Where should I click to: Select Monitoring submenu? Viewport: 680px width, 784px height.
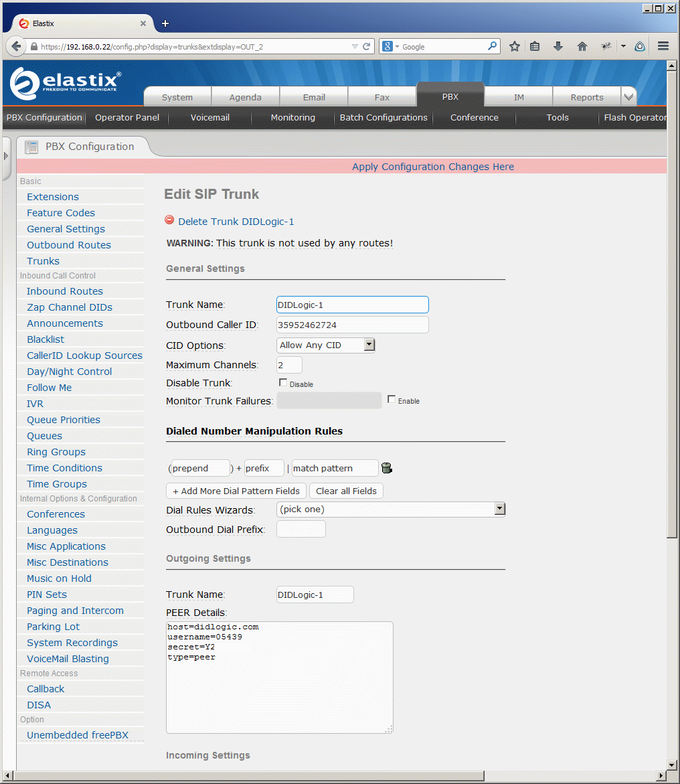tap(293, 118)
